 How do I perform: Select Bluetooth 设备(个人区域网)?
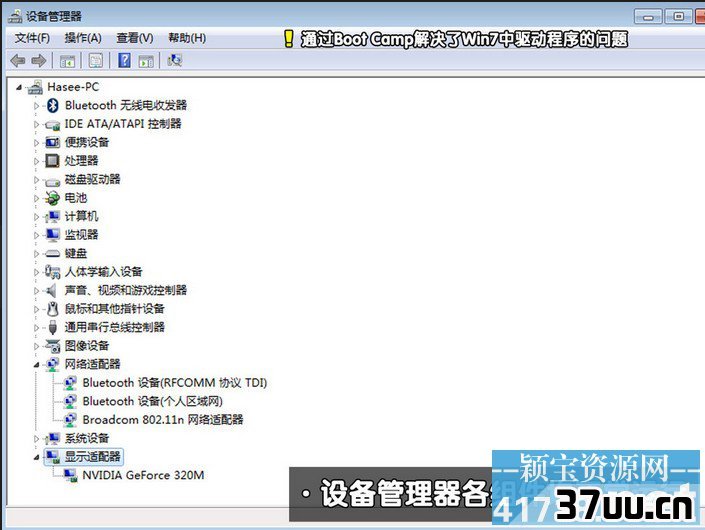point(152,401)
